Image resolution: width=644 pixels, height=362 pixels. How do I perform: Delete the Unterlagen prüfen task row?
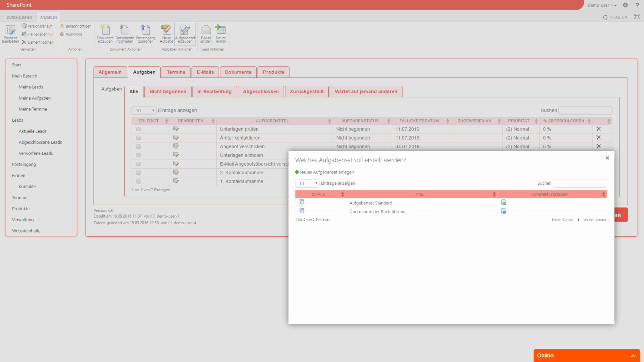pyautogui.click(x=598, y=129)
